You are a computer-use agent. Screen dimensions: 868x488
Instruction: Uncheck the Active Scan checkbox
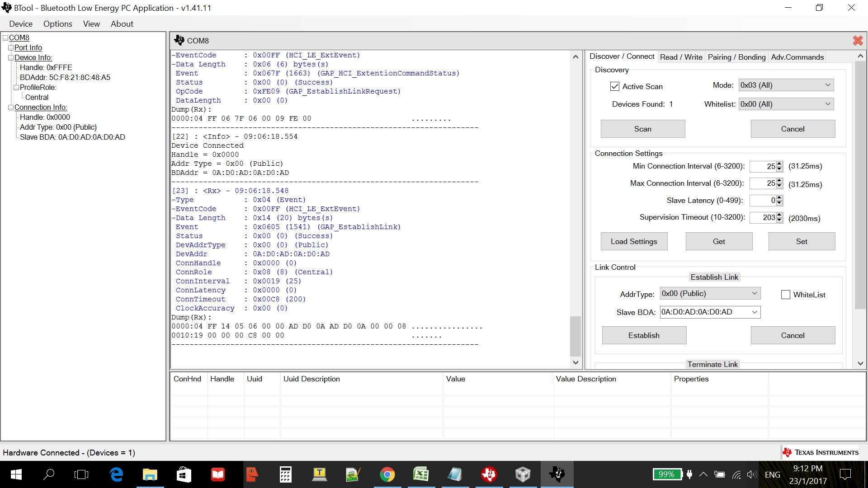[x=615, y=86]
